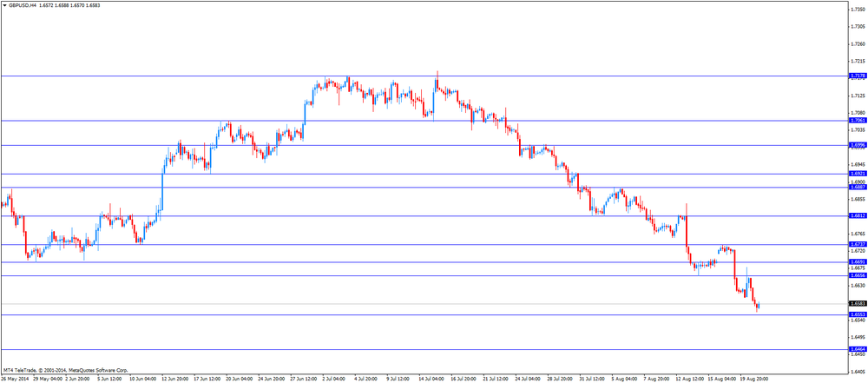Select the 1.6656 horizontal line price label

click(858, 275)
